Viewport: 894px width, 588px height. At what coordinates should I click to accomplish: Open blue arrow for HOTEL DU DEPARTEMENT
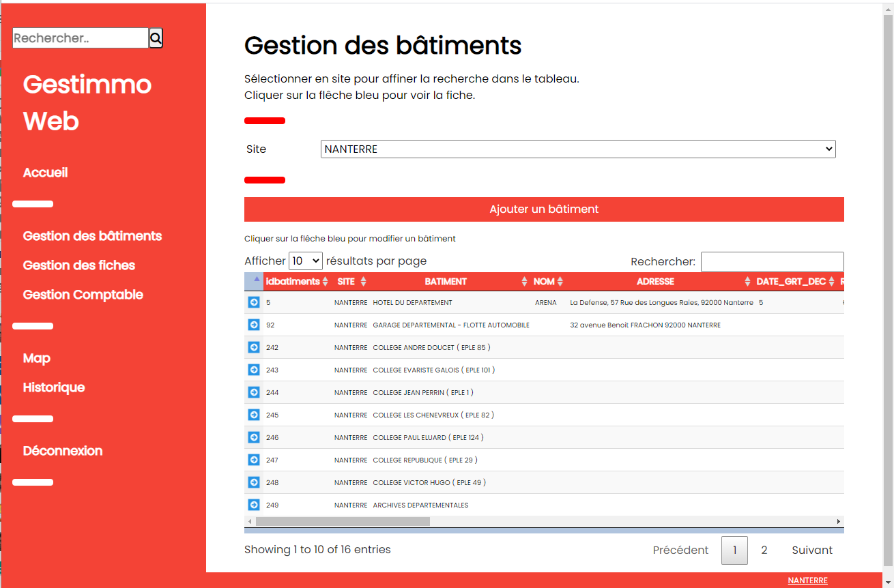(254, 302)
